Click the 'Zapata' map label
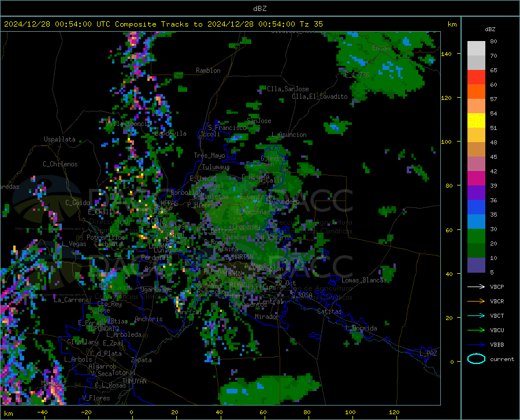The image size is (520, 420). [x=142, y=360]
